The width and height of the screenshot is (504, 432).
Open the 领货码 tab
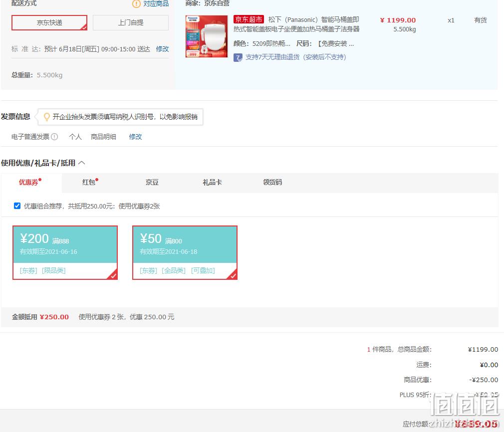(x=272, y=182)
